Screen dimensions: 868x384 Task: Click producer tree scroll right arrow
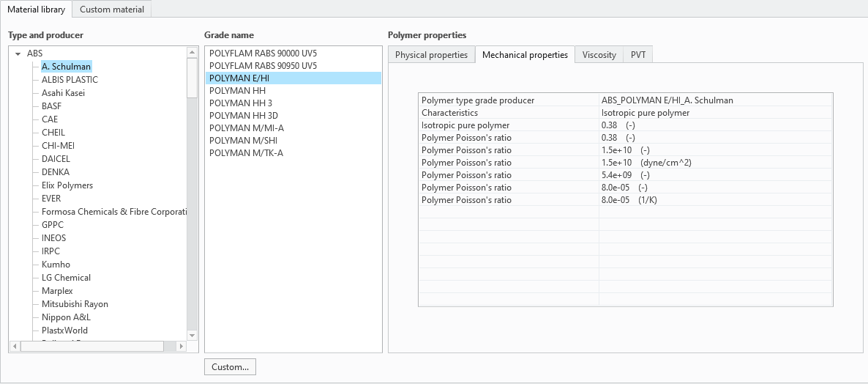click(181, 347)
